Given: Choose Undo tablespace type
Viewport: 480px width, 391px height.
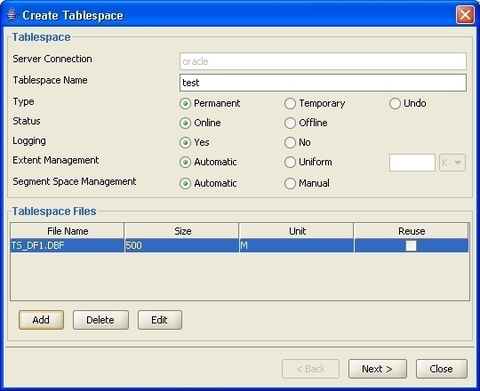Looking at the screenshot, I should coord(395,104).
